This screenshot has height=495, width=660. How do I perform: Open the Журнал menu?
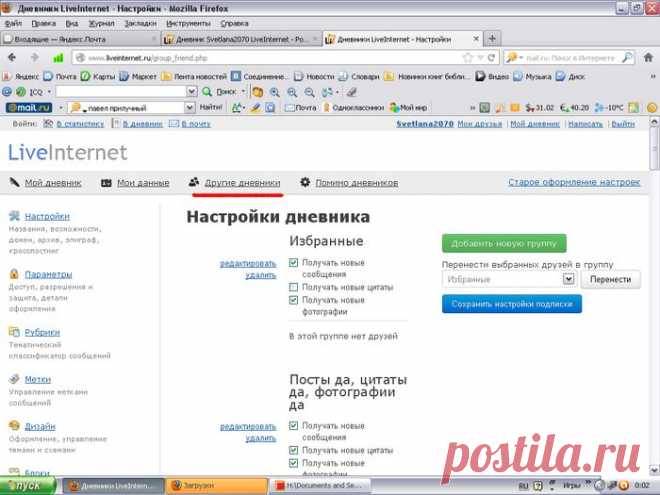coord(101,23)
